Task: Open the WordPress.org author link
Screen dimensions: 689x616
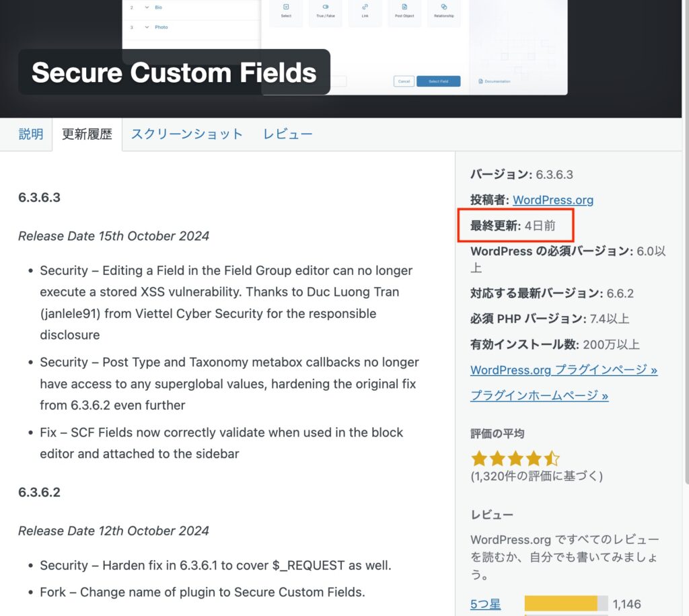Action: 553,200
